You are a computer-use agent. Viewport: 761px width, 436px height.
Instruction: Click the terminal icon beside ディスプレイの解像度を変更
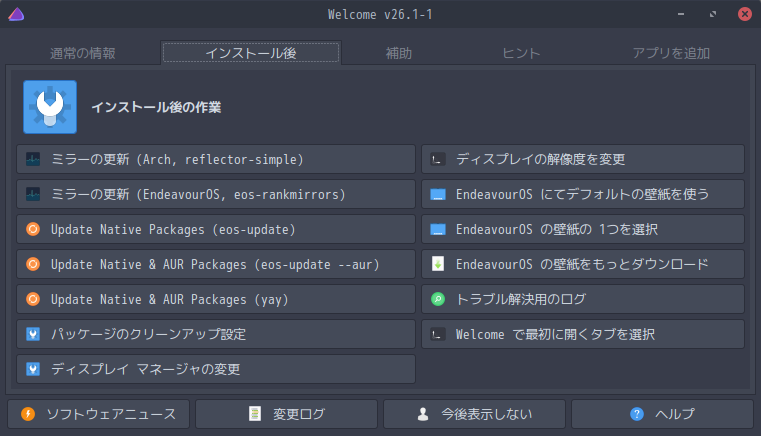click(x=437, y=159)
